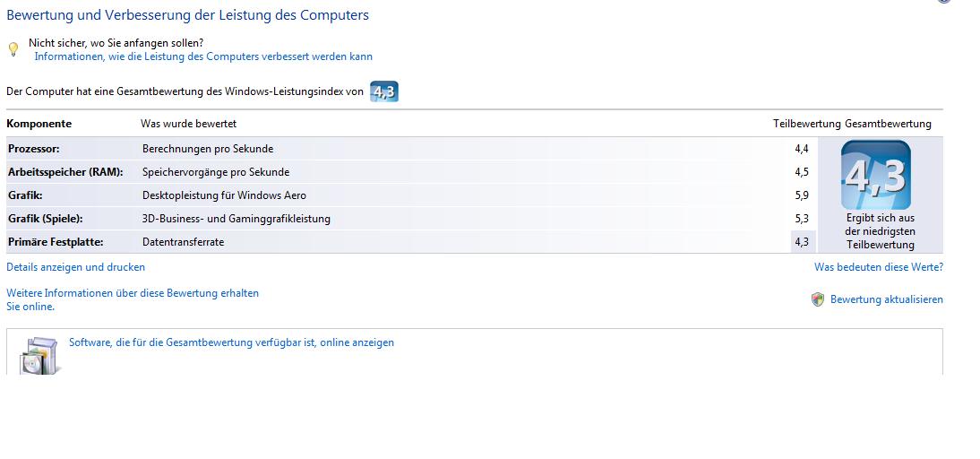
Task: Click Bewertung aktualisieren to rerun assessment
Action: (x=886, y=299)
